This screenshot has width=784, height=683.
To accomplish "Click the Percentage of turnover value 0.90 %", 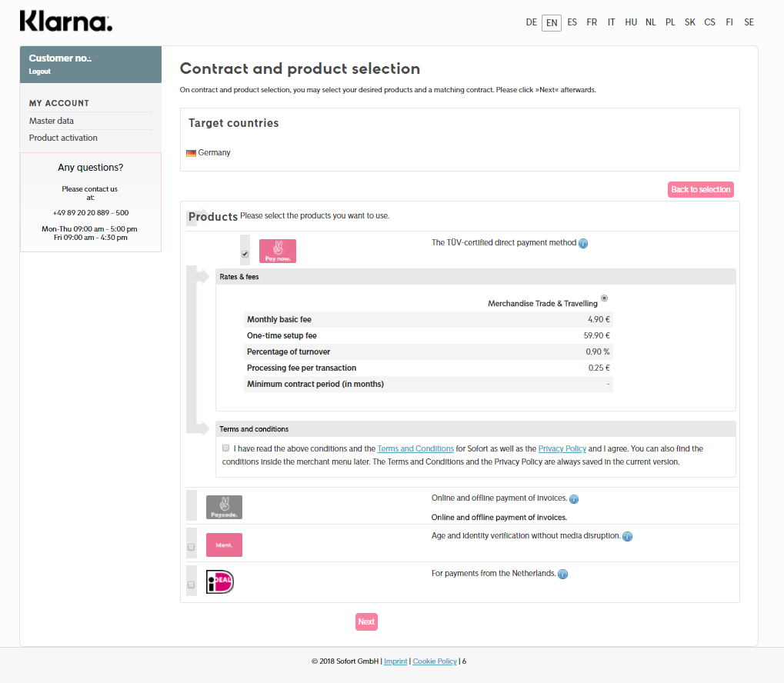I will click(598, 351).
